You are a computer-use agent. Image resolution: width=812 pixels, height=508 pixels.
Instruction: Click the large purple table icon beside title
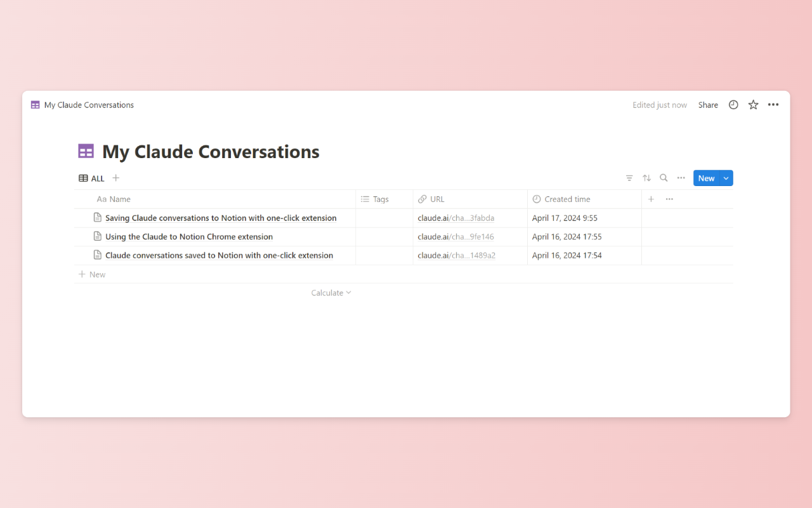86,151
